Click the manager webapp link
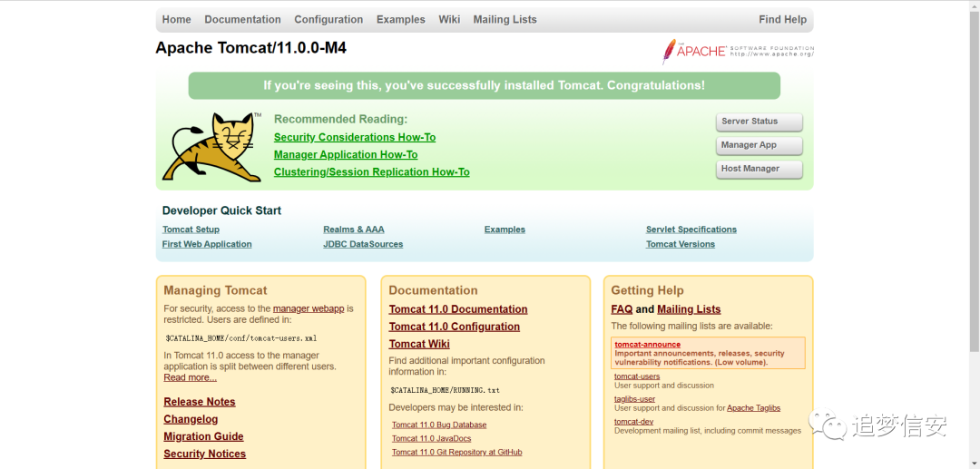The width and height of the screenshot is (980, 469). coord(309,308)
